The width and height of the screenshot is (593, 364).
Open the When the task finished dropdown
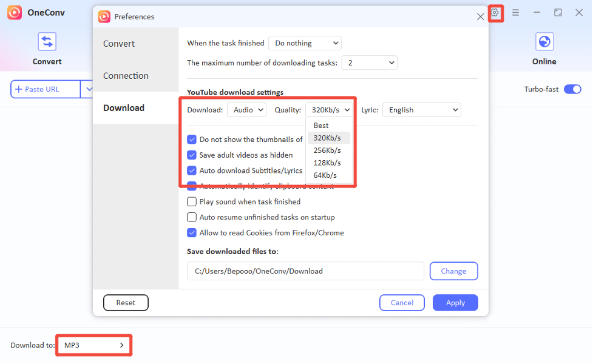[305, 43]
